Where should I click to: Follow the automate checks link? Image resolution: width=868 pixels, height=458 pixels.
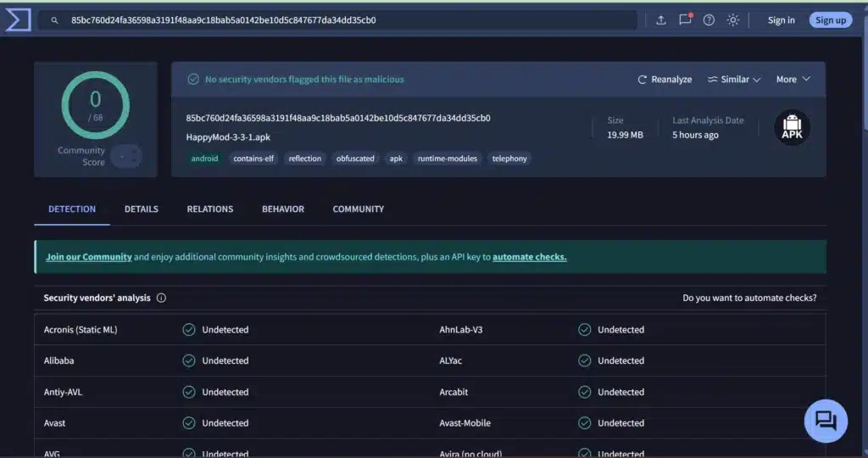[529, 257]
